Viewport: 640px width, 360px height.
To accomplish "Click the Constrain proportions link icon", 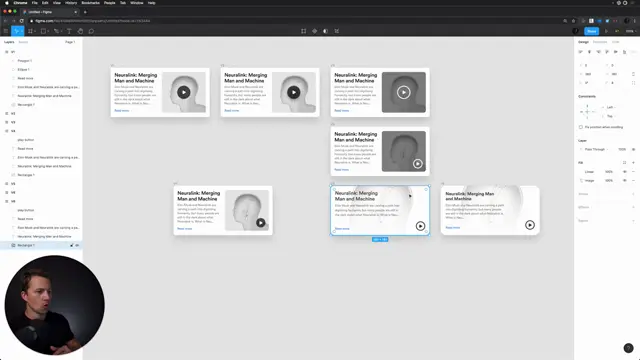I will [x=633, y=74].
